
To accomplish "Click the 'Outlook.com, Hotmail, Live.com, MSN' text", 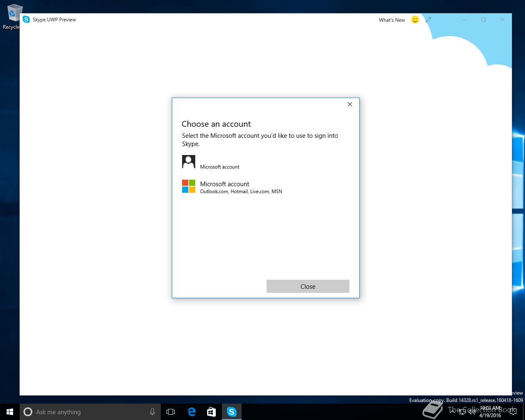I will [241, 192].
